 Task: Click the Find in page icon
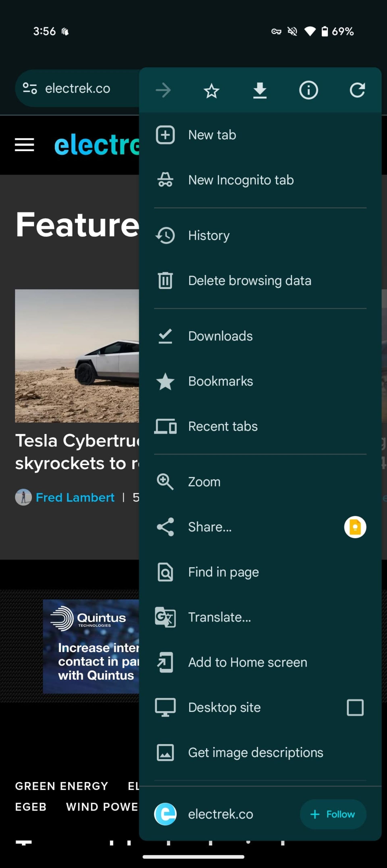click(165, 572)
